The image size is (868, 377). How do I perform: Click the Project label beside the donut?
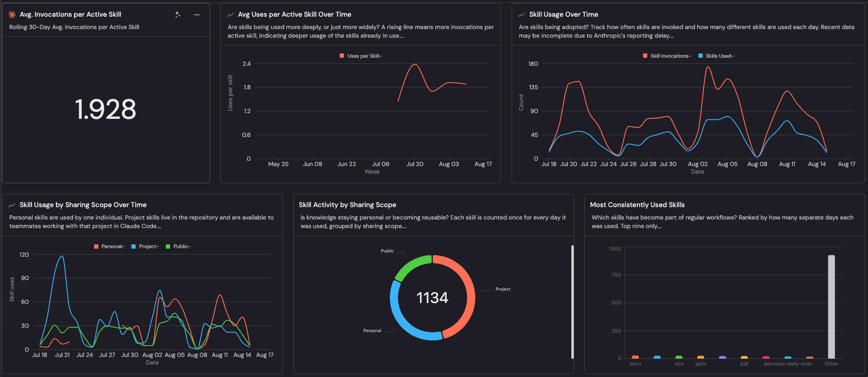(503, 289)
